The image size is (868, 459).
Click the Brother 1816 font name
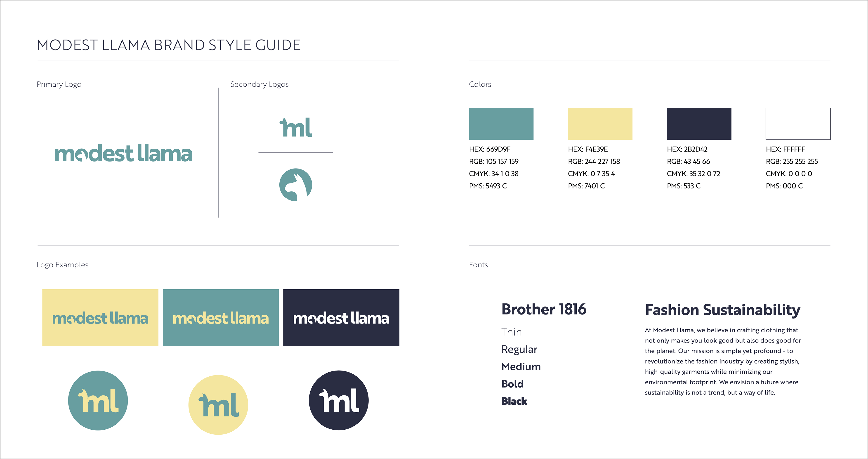click(x=544, y=309)
